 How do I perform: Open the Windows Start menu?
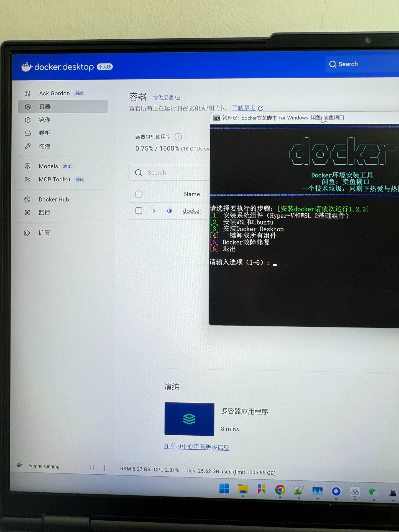224,488
